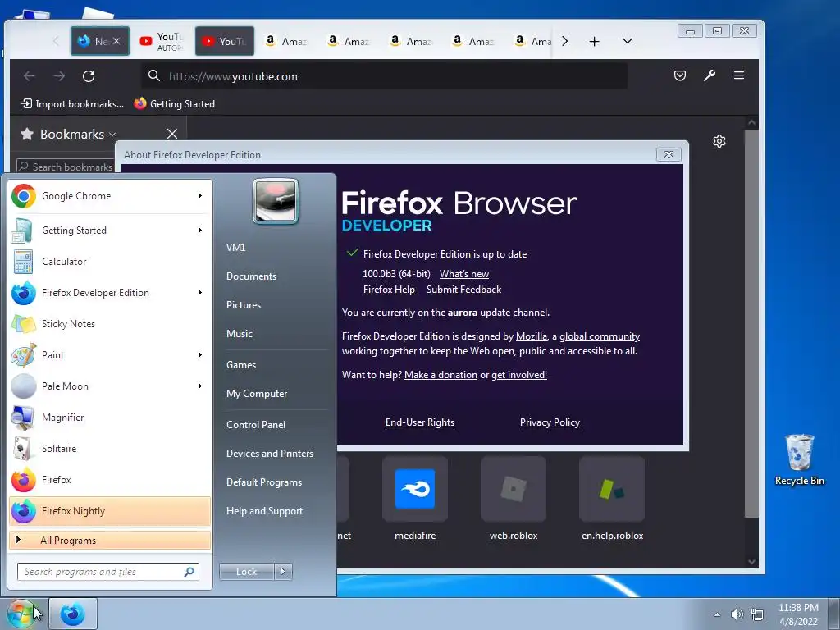Open Help and Support
This screenshot has height=630, width=840.
point(265,511)
